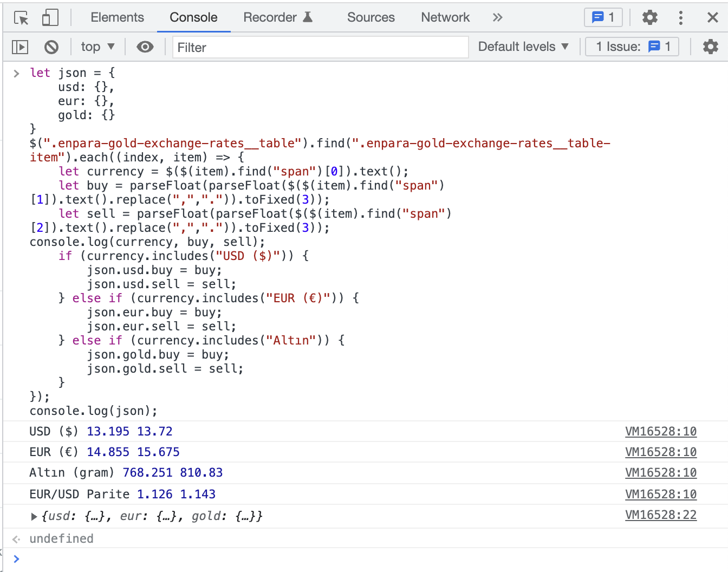
Task: Open DevTools settings gear
Action: 650,17
